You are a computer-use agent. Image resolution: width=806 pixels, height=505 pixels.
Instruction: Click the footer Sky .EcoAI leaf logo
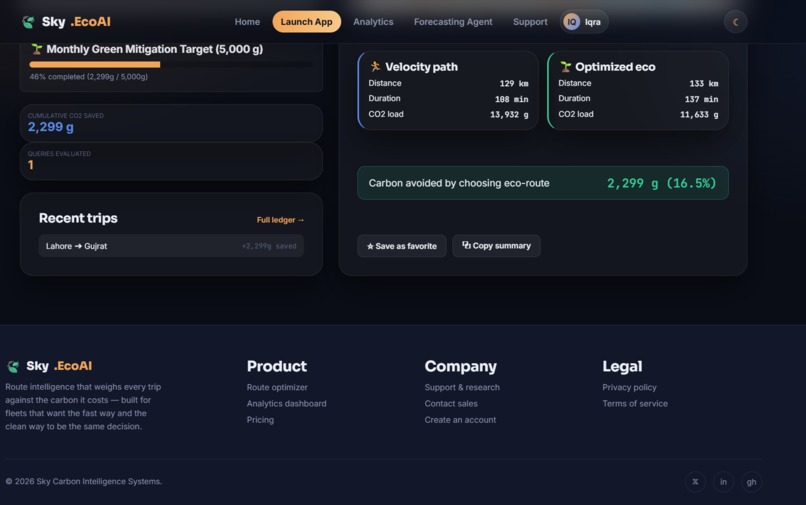[x=13, y=366]
